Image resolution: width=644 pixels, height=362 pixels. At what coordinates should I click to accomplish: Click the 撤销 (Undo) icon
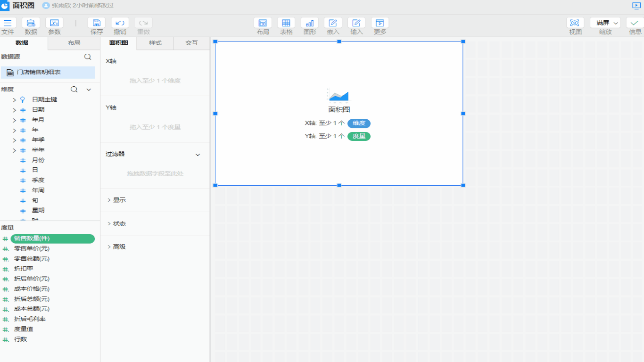click(x=120, y=23)
